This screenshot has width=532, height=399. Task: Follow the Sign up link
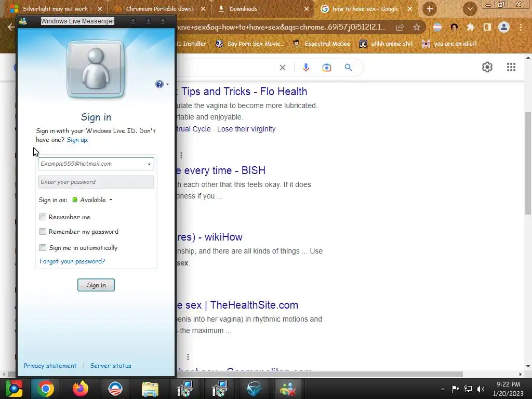point(77,140)
